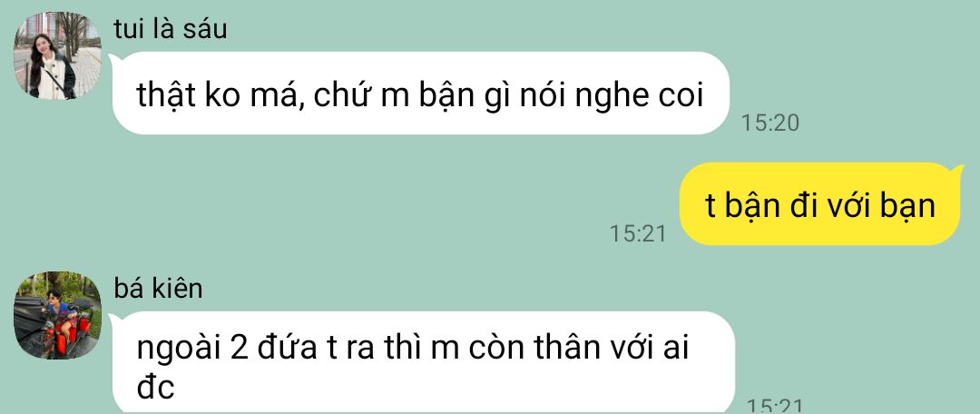Open bá kiên's motorbike avatar

pos(57,315)
